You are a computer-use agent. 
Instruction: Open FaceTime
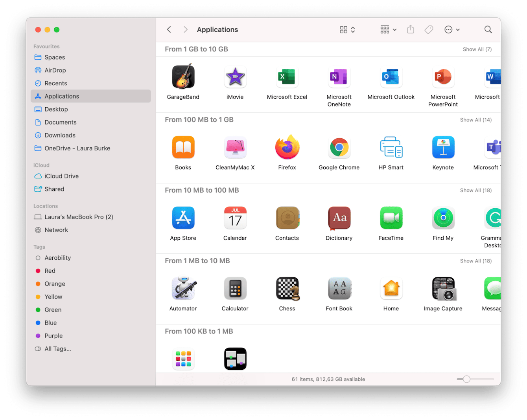click(391, 218)
